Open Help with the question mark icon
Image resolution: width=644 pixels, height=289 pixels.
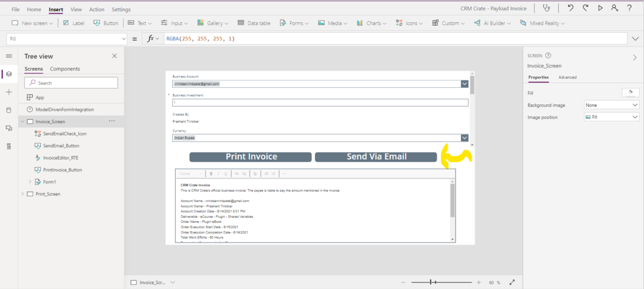(x=629, y=8)
